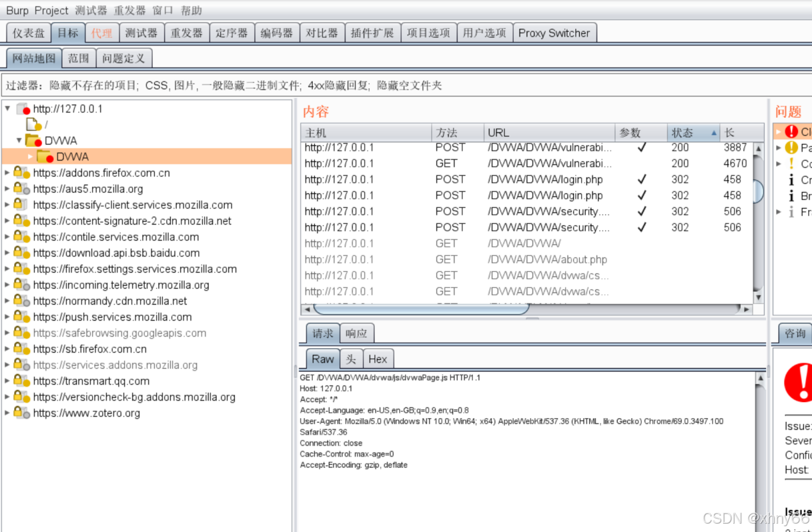Viewport: 812px width, 532px height.
Task: Switch to the 编码器 tab
Action: (x=276, y=33)
